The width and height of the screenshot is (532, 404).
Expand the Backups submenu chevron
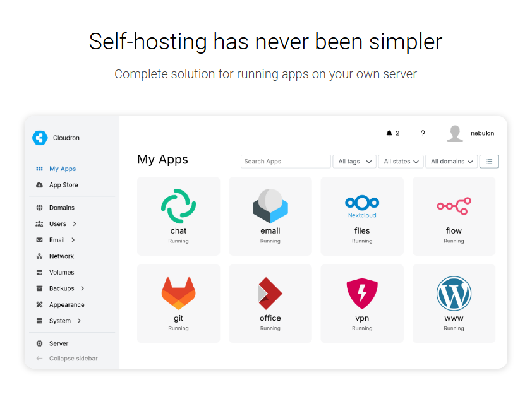[82, 288]
